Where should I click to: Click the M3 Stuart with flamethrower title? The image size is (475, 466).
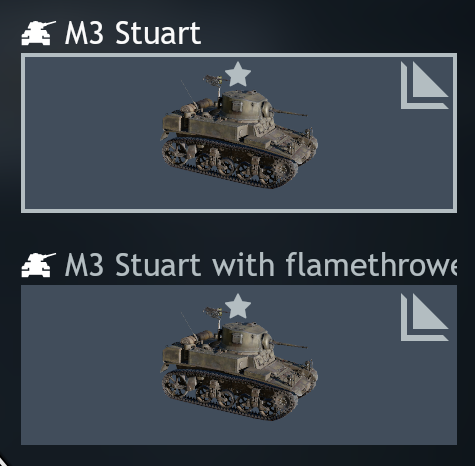(x=261, y=265)
